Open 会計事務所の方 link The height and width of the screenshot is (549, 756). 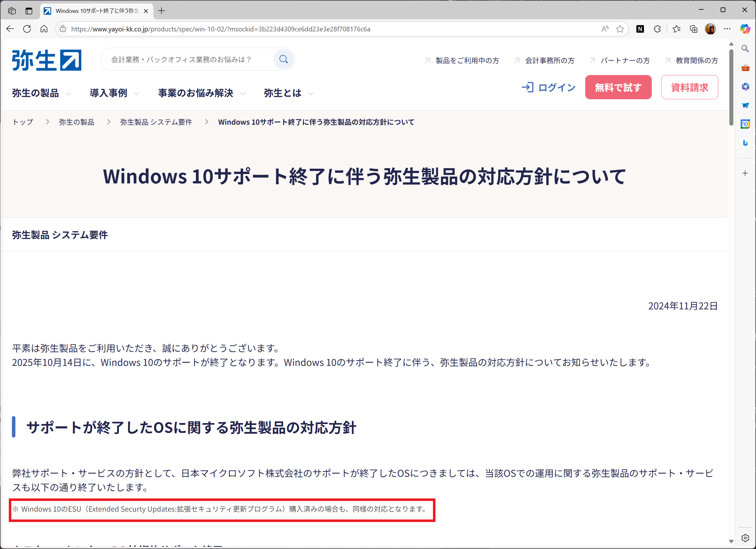[544, 60]
